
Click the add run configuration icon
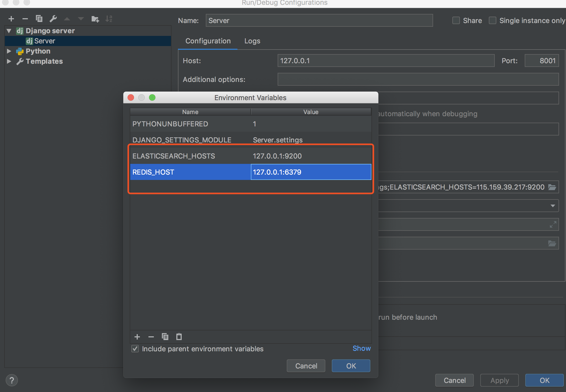tap(12, 19)
